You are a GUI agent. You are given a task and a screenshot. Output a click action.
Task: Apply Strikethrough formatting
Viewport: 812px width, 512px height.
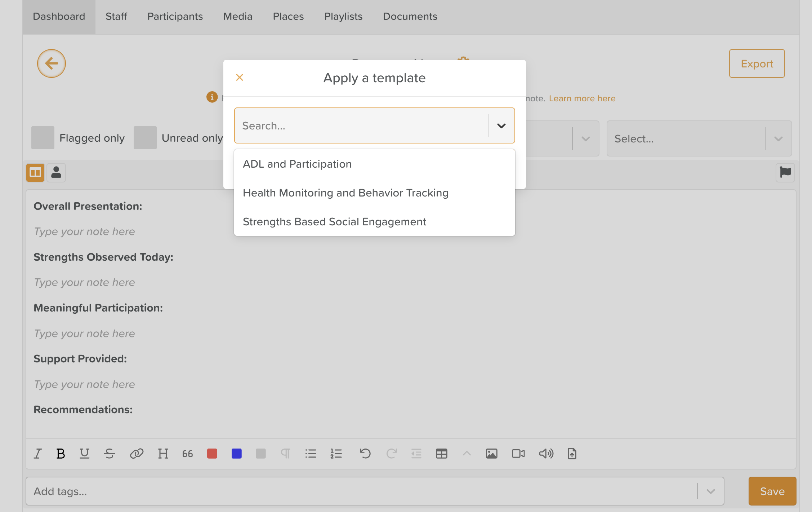109,454
